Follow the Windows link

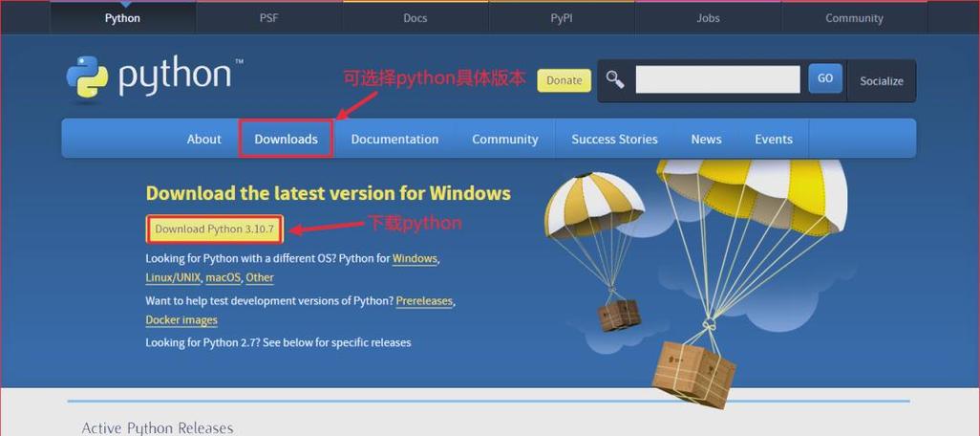click(415, 258)
